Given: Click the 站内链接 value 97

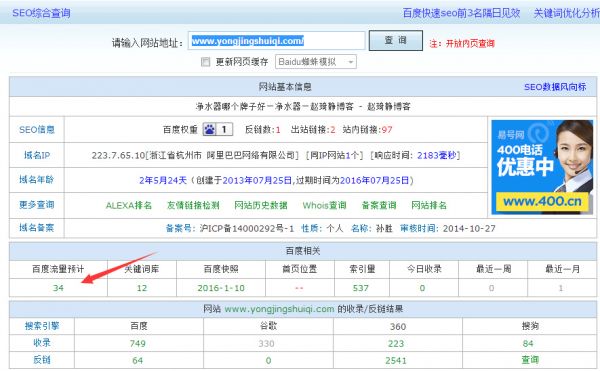Looking at the screenshot, I should (387, 130).
